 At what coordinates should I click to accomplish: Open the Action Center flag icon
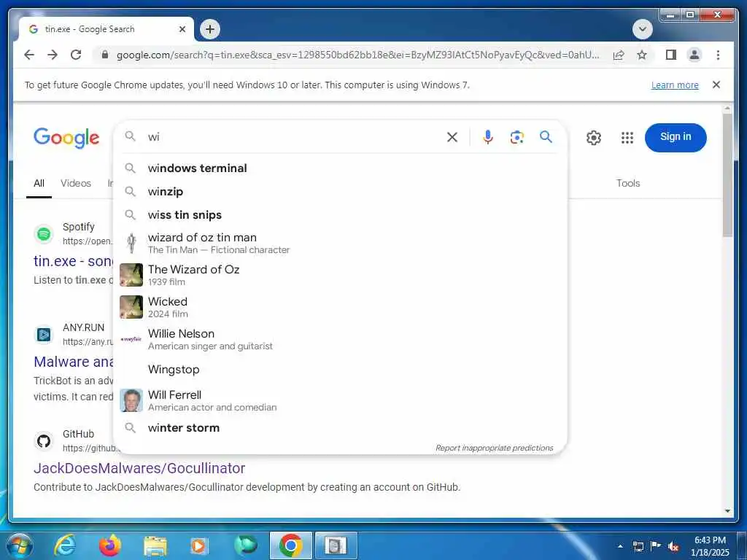pos(656,546)
